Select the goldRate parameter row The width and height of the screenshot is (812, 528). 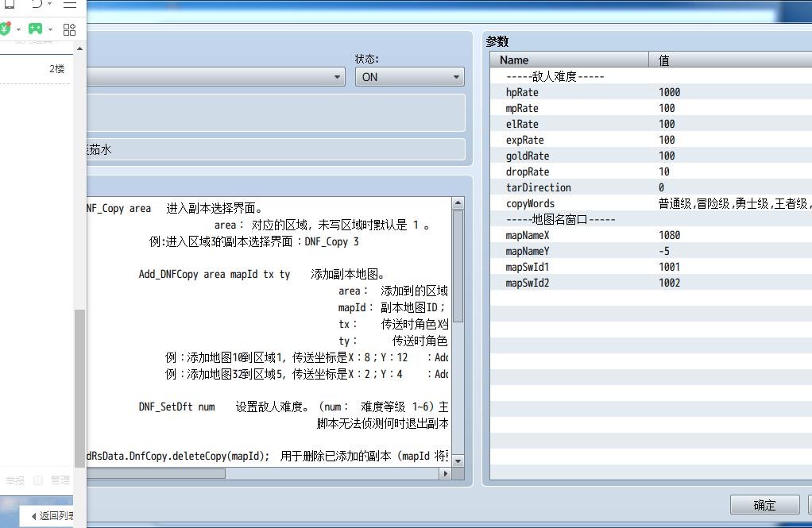pos(651,156)
